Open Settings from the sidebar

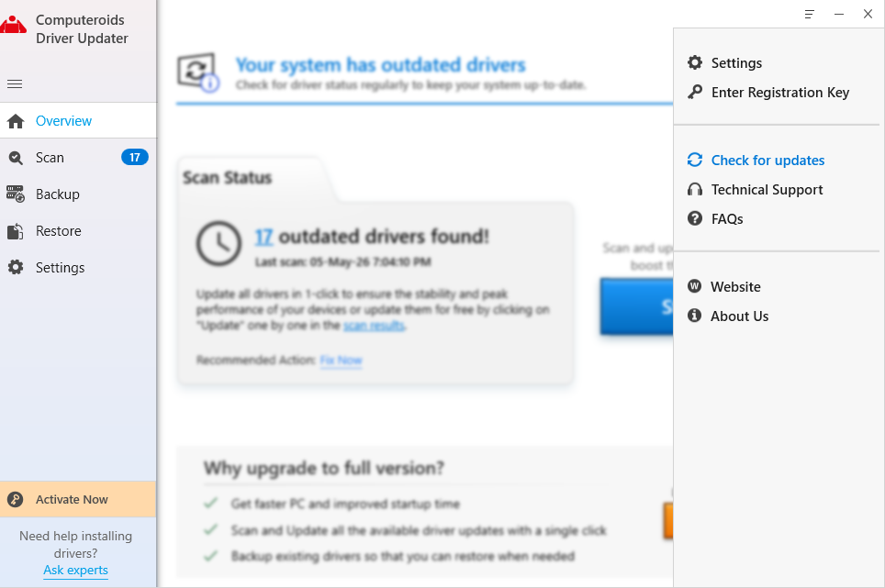(x=78, y=267)
